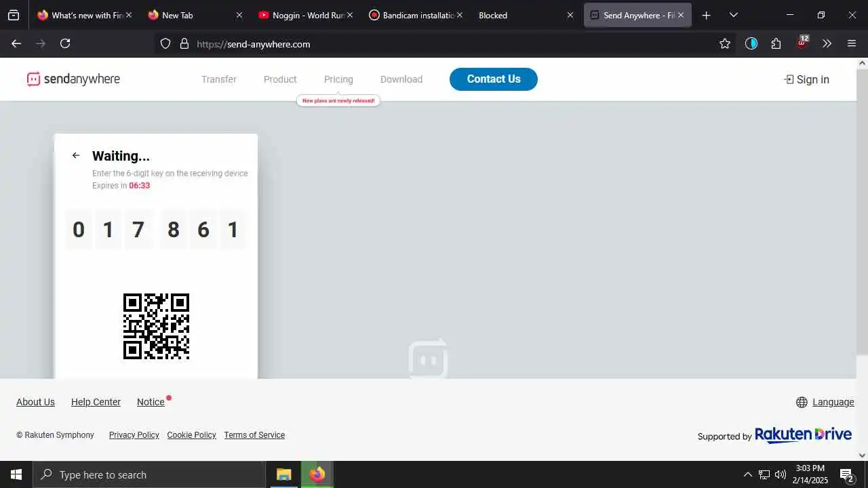Open the Transfer menu item
Viewport: 868px width, 488px height.
pyautogui.click(x=219, y=79)
